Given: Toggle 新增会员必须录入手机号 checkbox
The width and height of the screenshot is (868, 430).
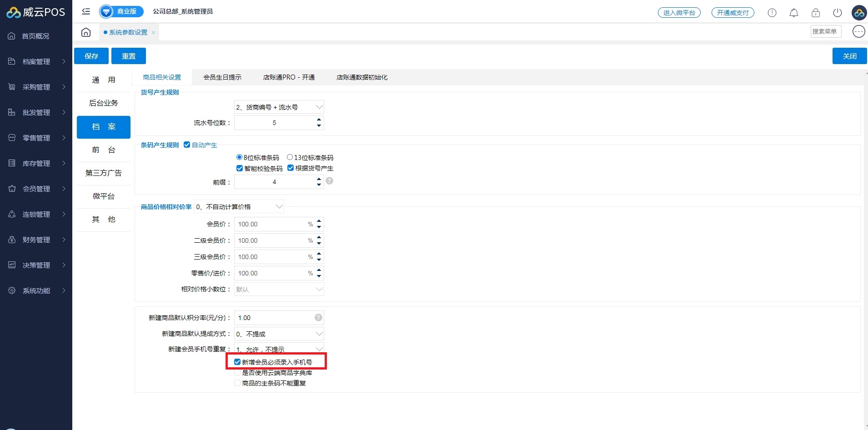Looking at the screenshot, I should [x=237, y=362].
